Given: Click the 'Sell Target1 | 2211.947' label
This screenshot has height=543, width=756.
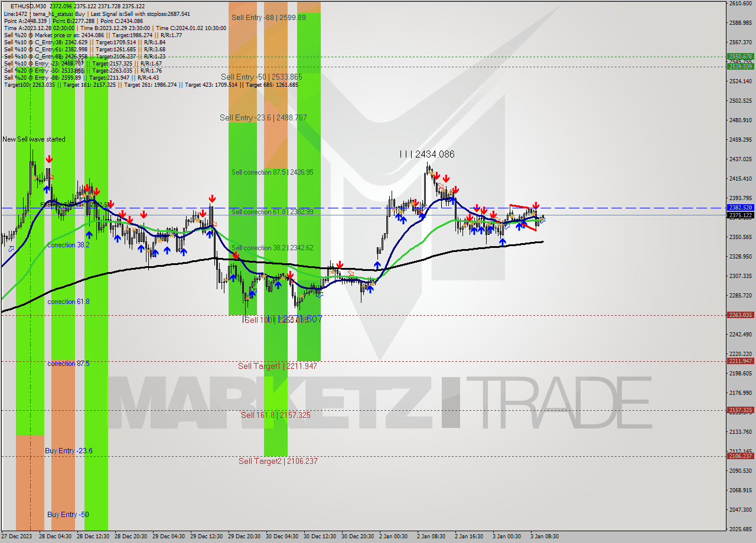Looking at the screenshot, I should (278, 366).
